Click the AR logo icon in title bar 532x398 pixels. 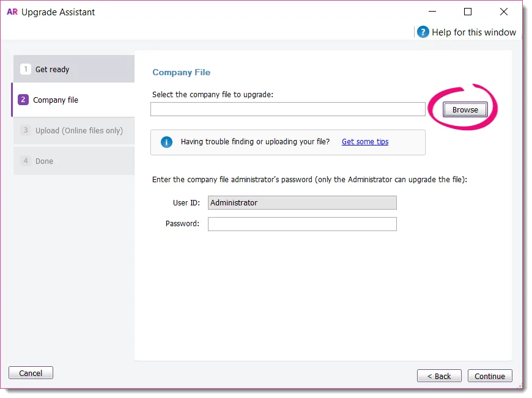point(11,12)
